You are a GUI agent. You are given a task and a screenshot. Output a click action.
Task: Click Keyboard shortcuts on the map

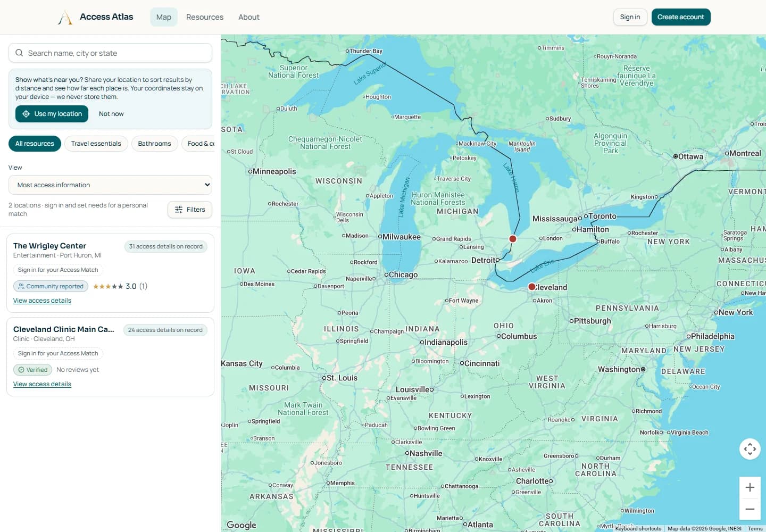[638, 528]
